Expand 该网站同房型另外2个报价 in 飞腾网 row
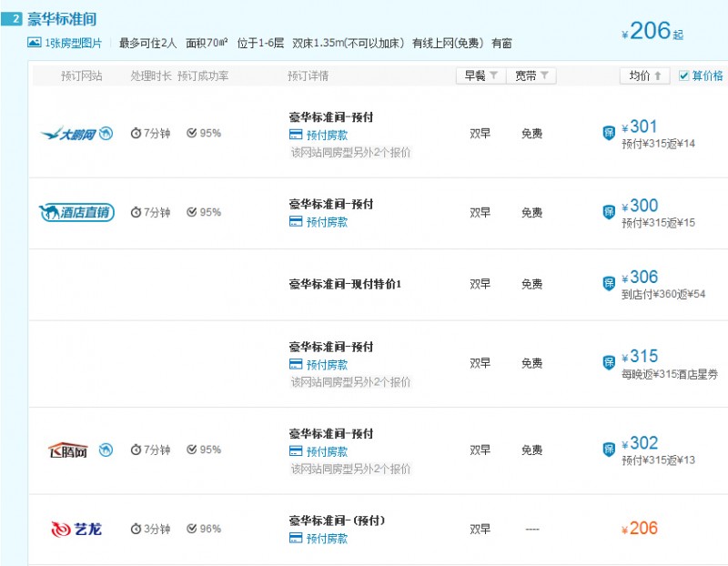The image size is (728, 566). coord(350,470)
